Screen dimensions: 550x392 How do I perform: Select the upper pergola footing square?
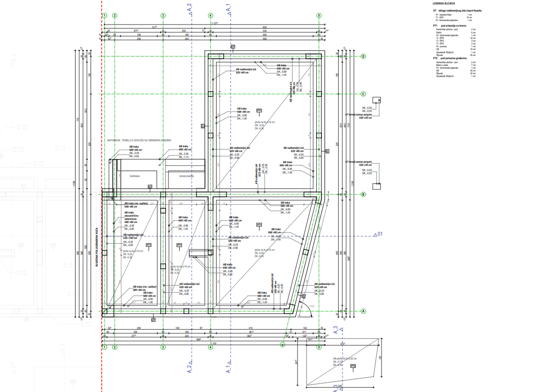point(377,100)
